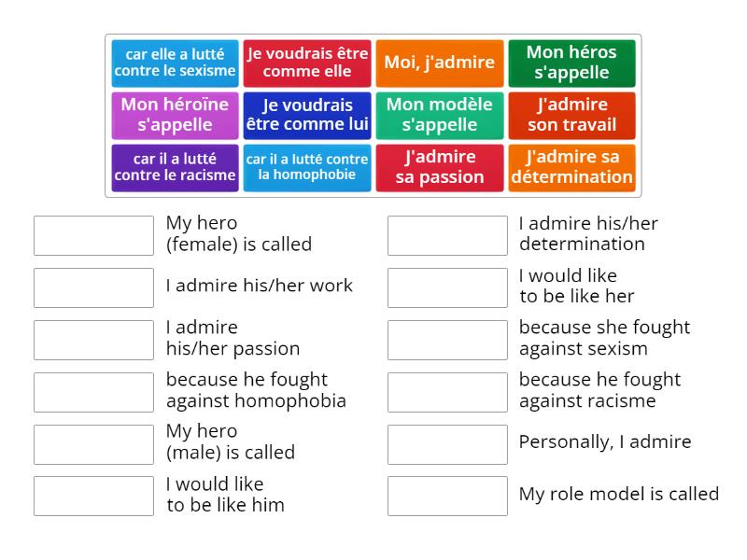Click the red 'J'admire sa passion' tile
Image resolution: width=747 pixels, height=560 pixels.
coord(440,168)
